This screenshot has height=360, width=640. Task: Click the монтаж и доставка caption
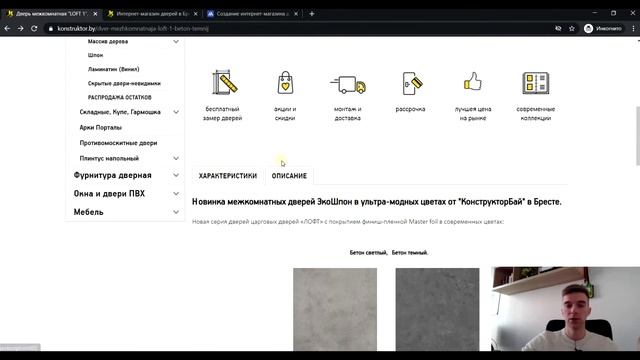[x=348, y=113]
